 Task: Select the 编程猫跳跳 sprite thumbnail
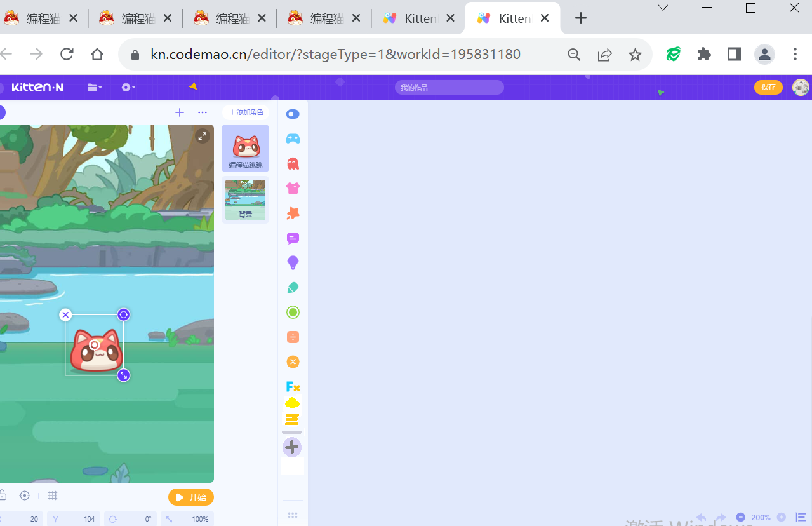246,148
